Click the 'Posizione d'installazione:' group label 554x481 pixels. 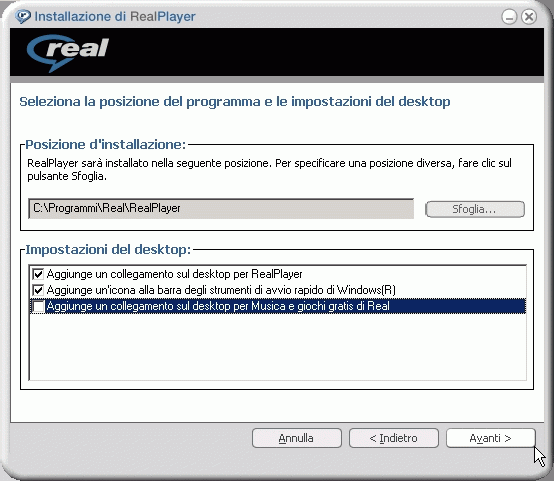pos(106,145)
